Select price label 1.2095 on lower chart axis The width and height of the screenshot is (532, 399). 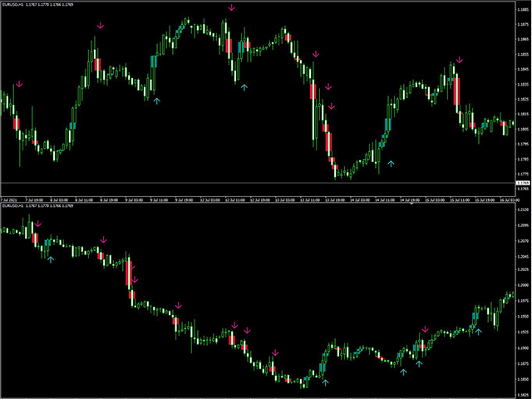(523, 225)
